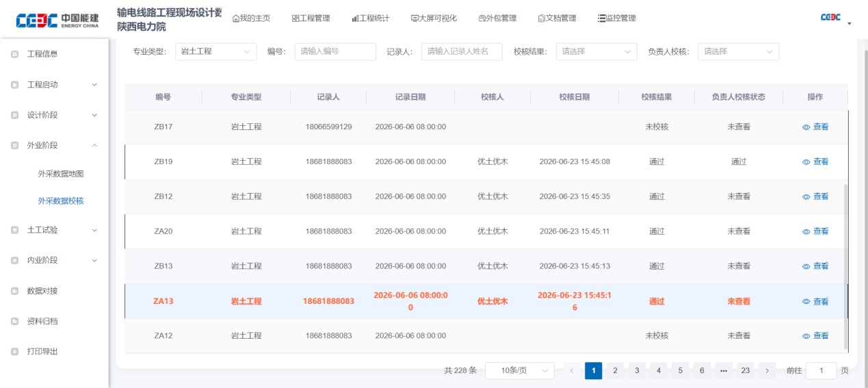The height and width of the screenshot is (388, 868).
Task: Open the 工程管理 menu
Action: click(x=311, y=18)
